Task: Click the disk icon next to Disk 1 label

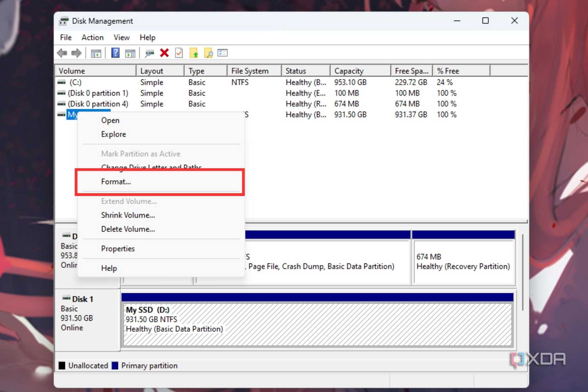Action: pyautogui.click(x=66, y=298)
